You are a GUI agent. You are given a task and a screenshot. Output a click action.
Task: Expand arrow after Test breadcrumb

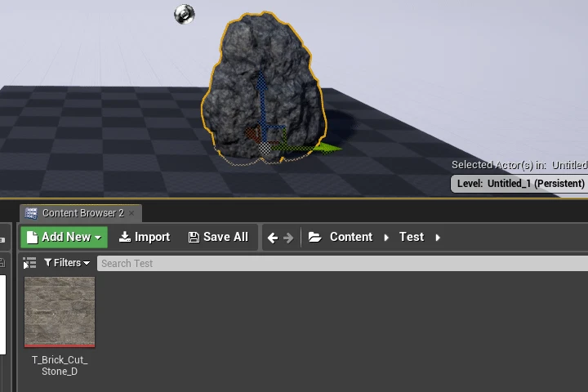coord(438,238)
